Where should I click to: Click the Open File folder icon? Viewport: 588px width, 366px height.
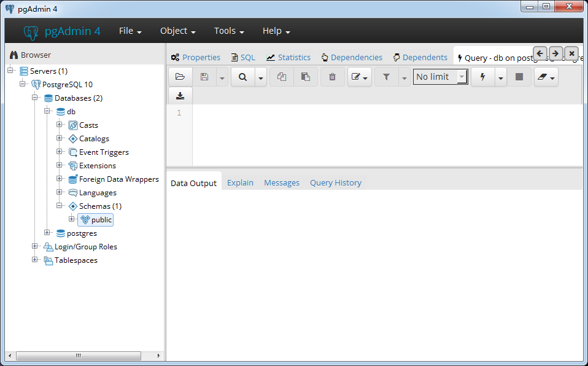180,77
